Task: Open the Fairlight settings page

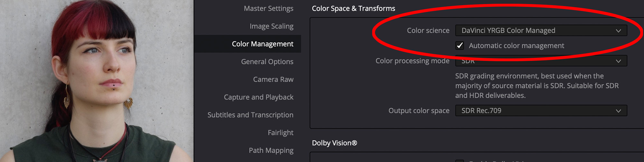Action: tap(280, 132)
